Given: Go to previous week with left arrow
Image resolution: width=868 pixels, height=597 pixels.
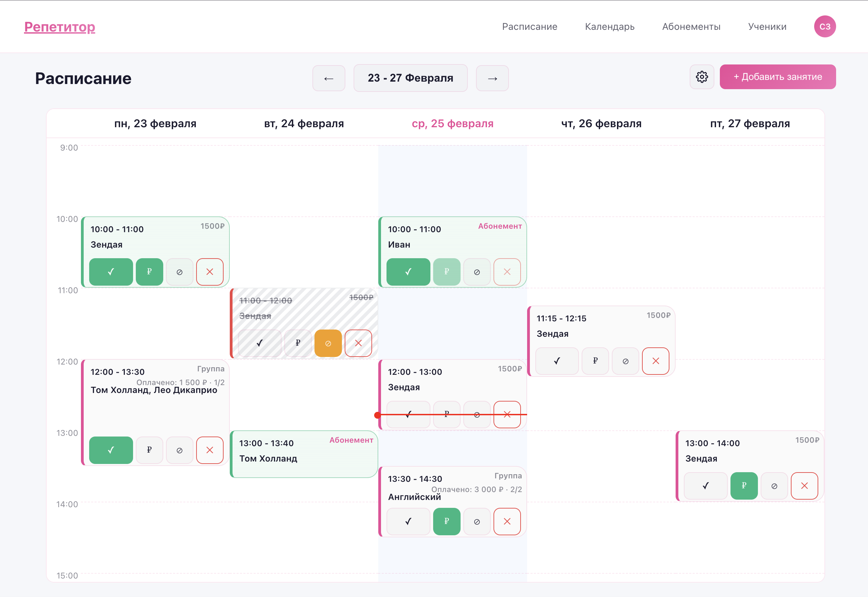Looking at the screenshot, I should [x=329, y=78].
